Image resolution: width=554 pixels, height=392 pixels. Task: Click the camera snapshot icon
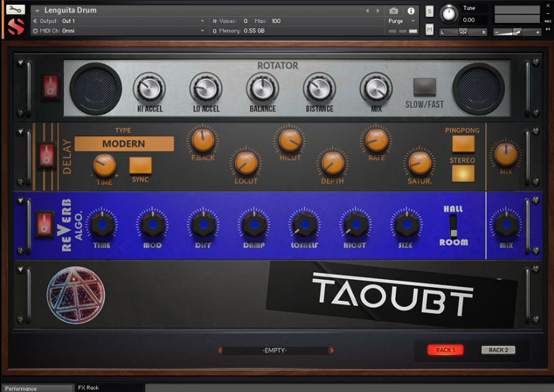coord(393,11)
